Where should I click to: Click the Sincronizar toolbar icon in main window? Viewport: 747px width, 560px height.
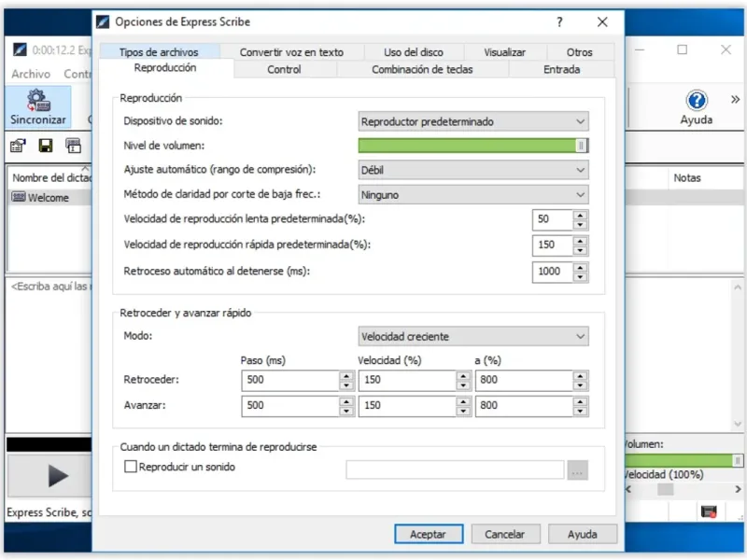tap(38, 107)
